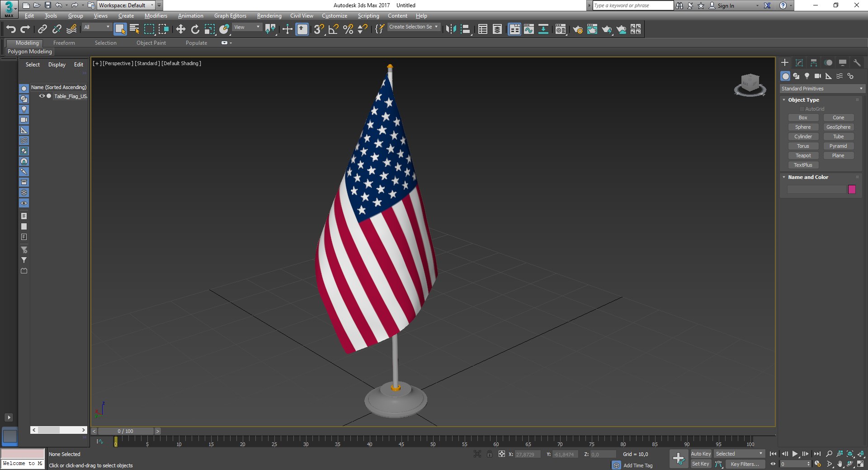
Task: Click the Set Key button
Action: 701,464
